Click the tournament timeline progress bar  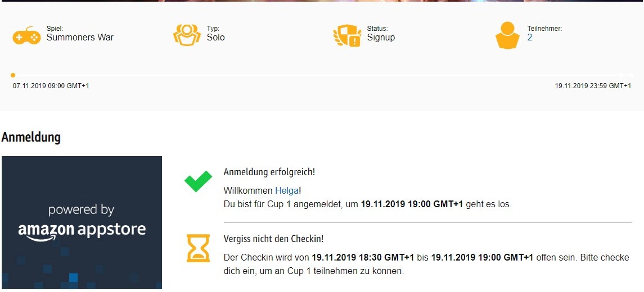(x=322, y=75)
